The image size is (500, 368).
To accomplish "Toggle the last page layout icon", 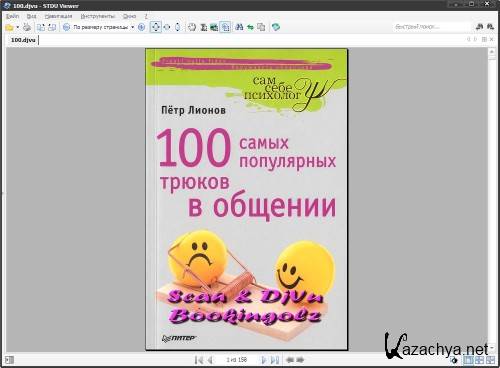I will (x=490, y=360).
